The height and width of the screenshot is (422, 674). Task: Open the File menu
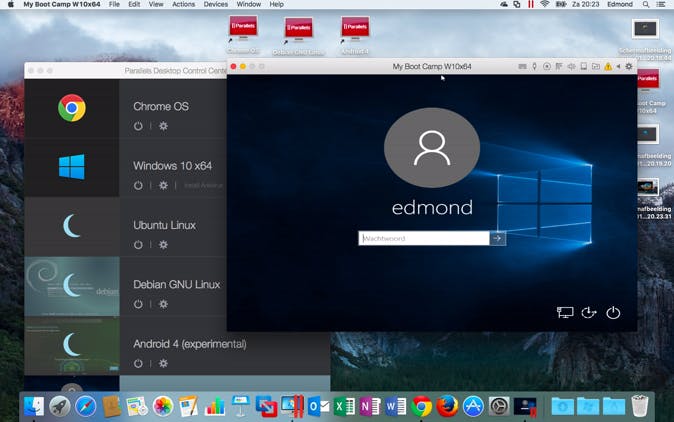click(x=114, y=4)
